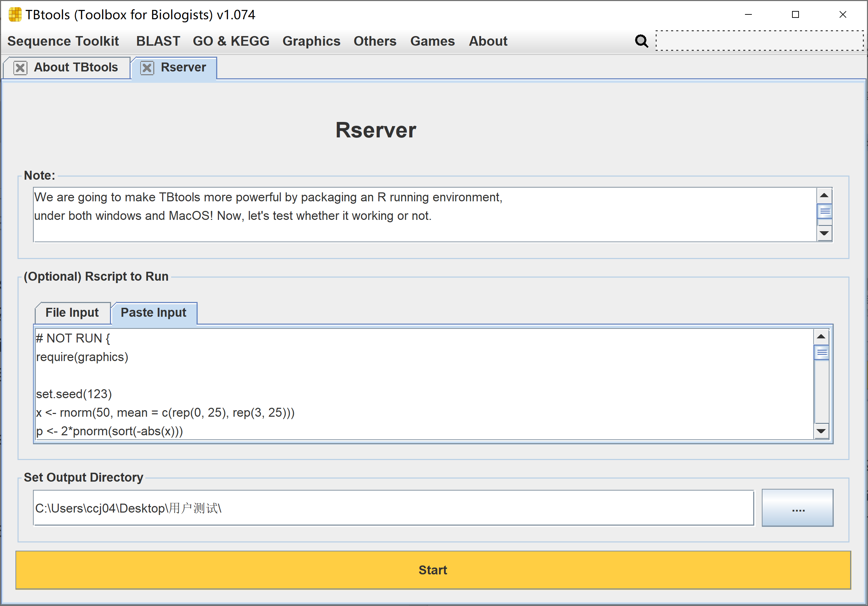The height and width of the screenshot is (606, 868).
Task: Close the About TBtools tab
Action: point(20,68)
